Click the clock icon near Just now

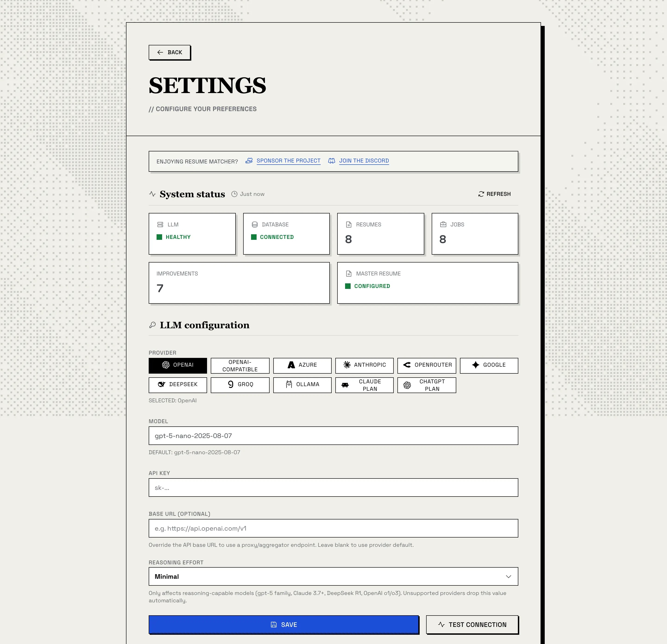point(234,194)
